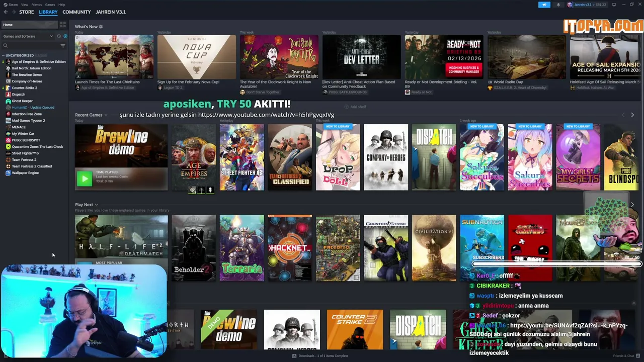This screenshot has height=362, width=644.
Task: Open the Recent Games shelf dropdown
Action: pyautogui.click(x=106, y=115)
